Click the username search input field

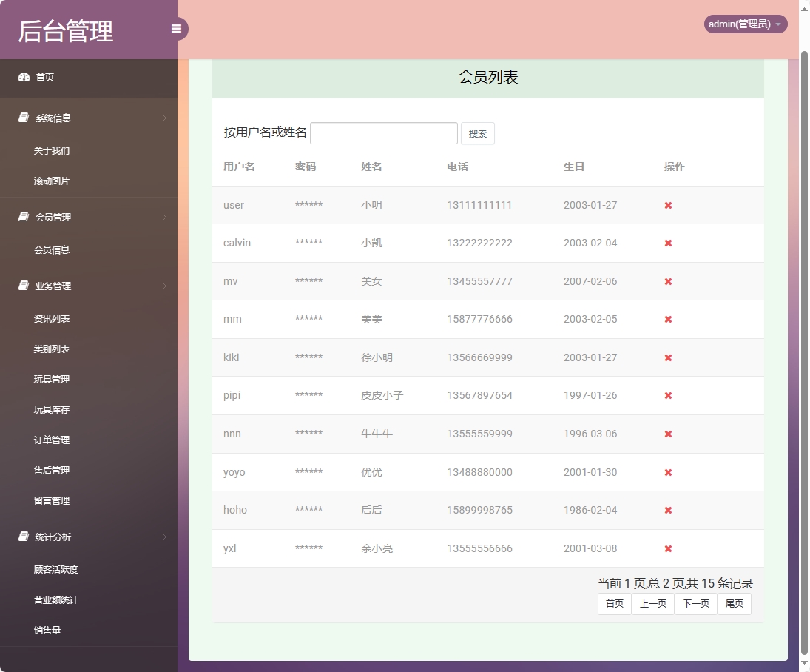pos(383,133)
